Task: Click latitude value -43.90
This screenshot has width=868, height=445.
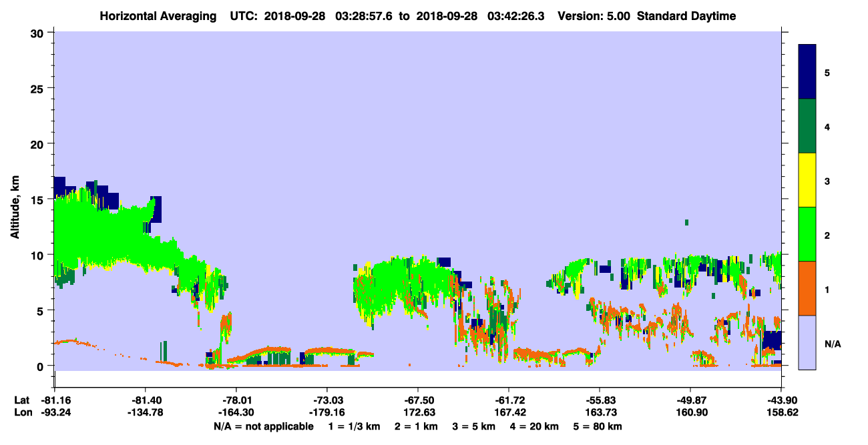Action: [x=781, y=400]
